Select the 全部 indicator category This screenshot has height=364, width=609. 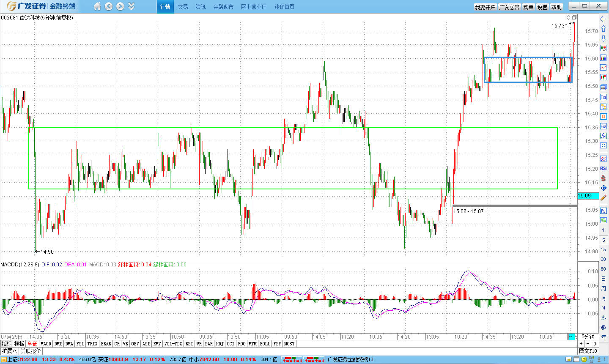tap(33, 344)
